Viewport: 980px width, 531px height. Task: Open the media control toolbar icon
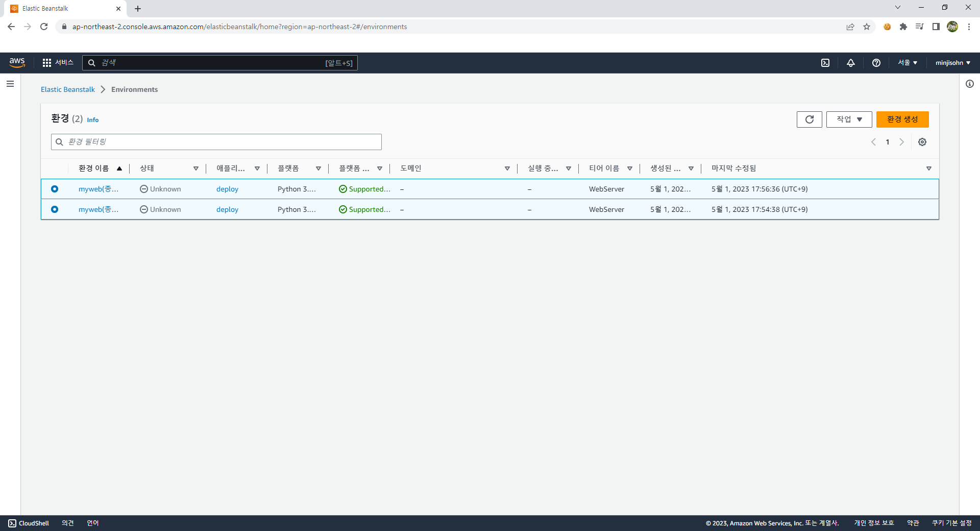tap(920, 27)
